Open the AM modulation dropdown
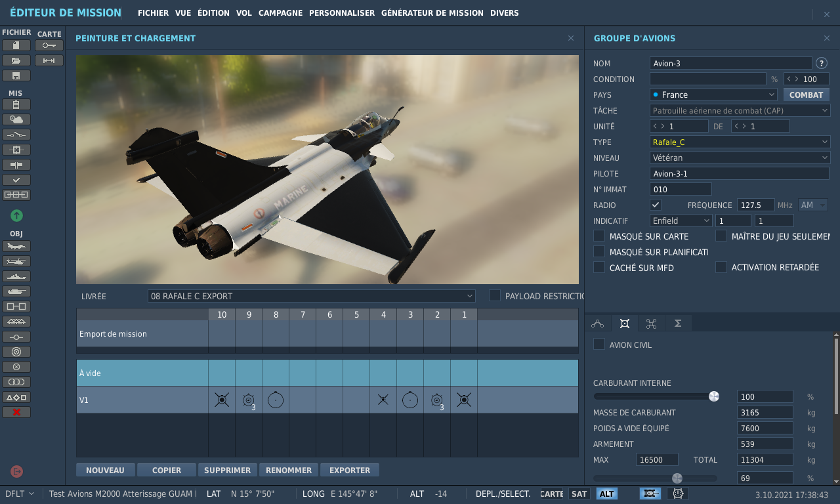The image size is (840, 504). pos(813,205)
